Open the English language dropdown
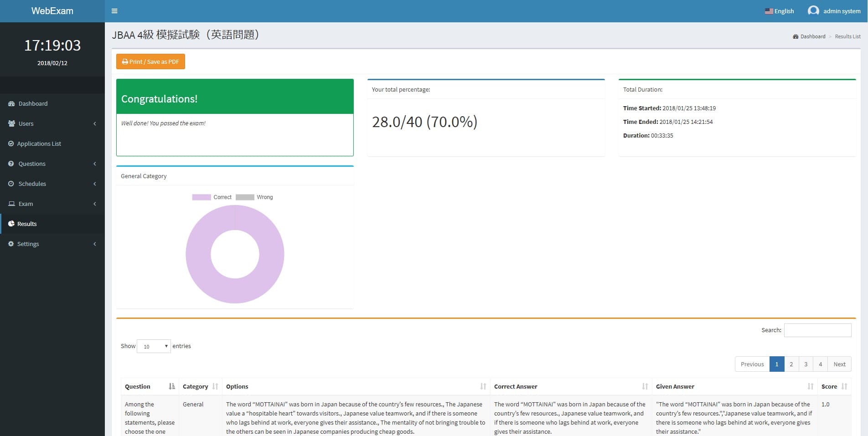 coord(779,11)
